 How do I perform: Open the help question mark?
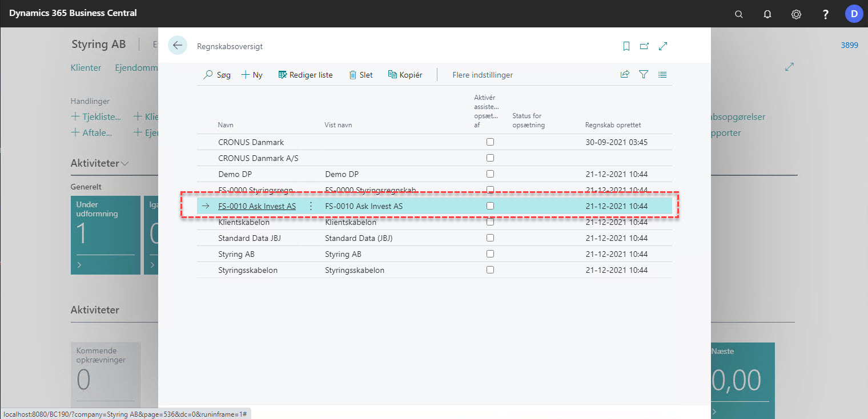(x=825, y=14)
